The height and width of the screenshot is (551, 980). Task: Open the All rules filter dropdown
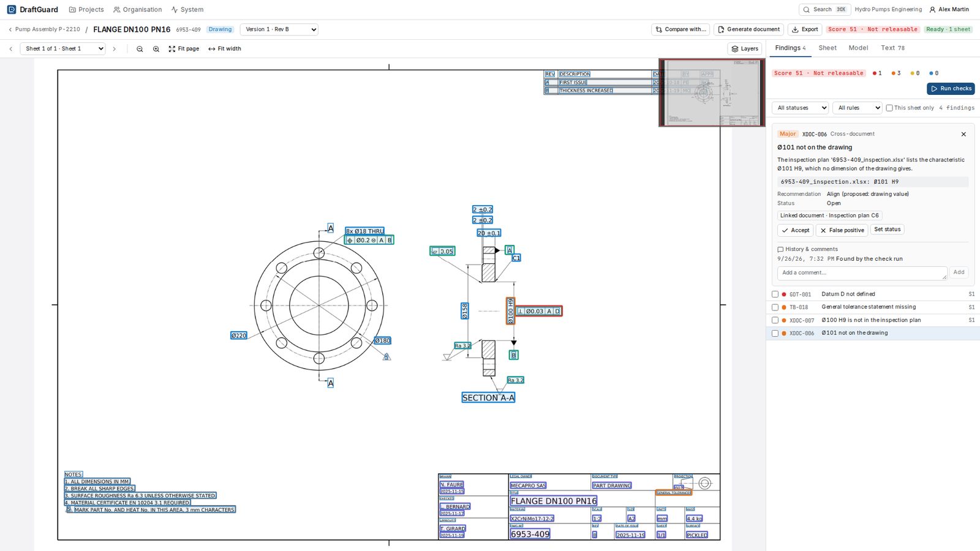pos(857,108)
